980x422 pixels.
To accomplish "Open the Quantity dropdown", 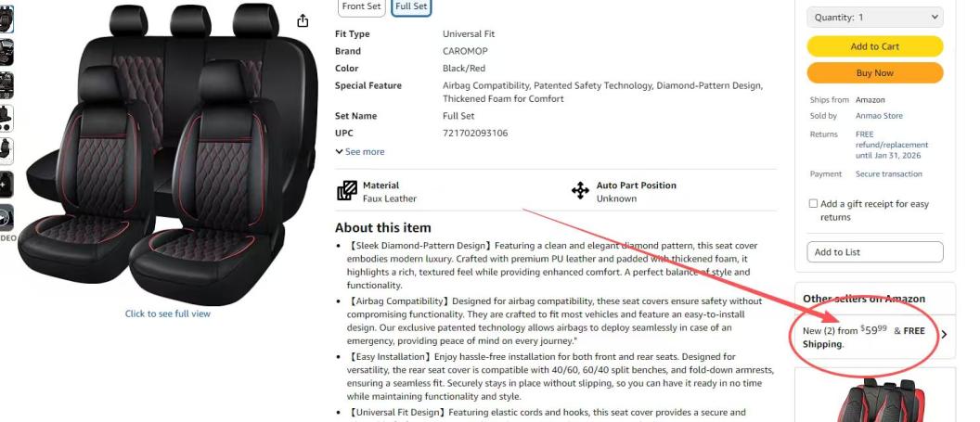I will pyautogui.click(x=875, y=18).
